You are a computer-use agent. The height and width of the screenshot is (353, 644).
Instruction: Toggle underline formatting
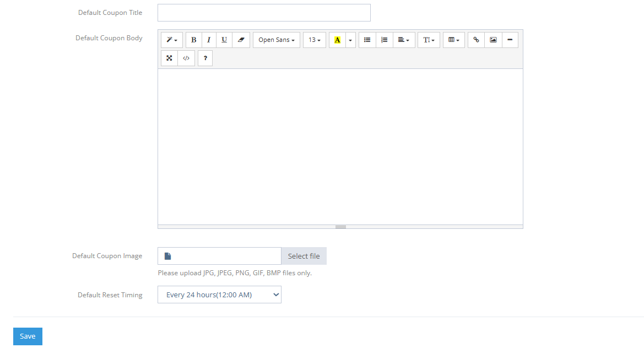point(224,40)
